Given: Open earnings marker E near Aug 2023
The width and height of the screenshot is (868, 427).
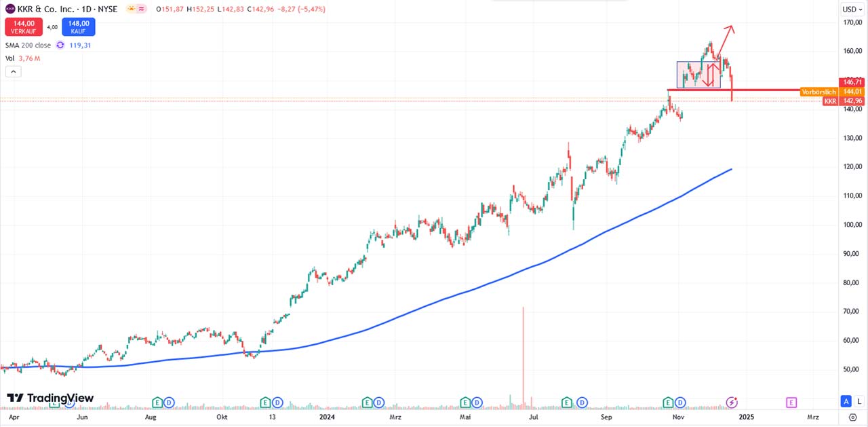Looking at the screenshot, I should point(157,402).
